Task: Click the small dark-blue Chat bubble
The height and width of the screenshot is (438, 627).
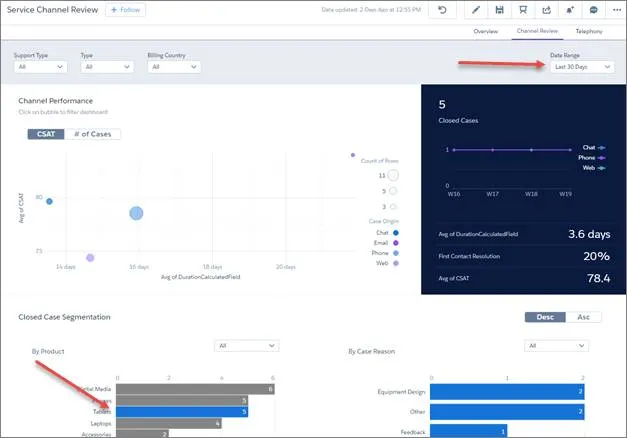Action: tap(49, 202)
